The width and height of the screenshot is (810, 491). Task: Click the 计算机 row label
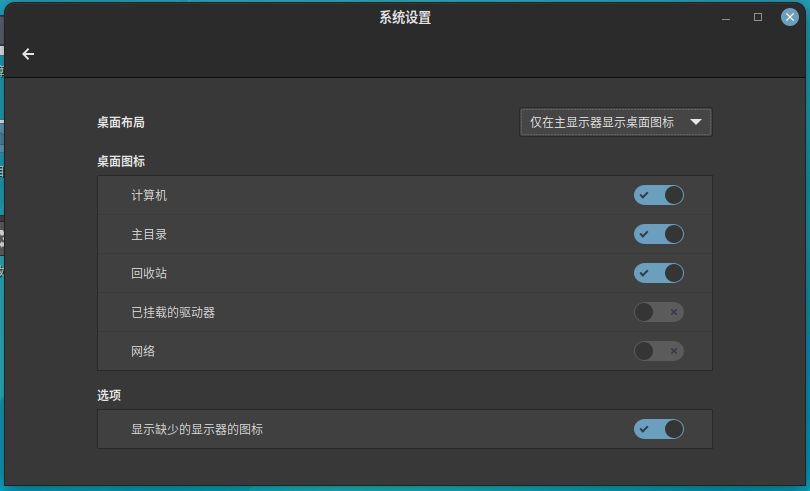click(x=149, y=195)
